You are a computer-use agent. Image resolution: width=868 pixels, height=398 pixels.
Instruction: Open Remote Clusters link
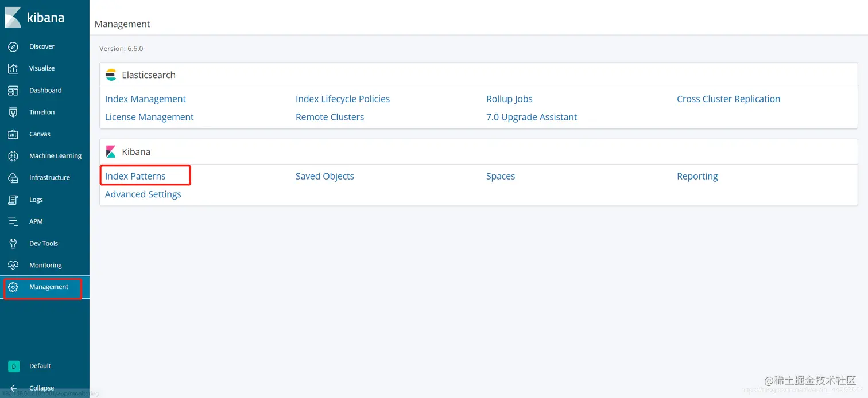pyautogui.click(x=330, y=117)
